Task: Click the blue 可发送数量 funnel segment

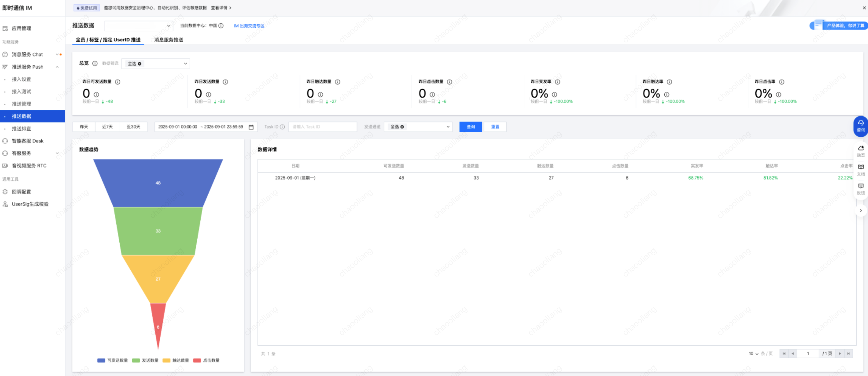Action: click(x=158, y=183)
